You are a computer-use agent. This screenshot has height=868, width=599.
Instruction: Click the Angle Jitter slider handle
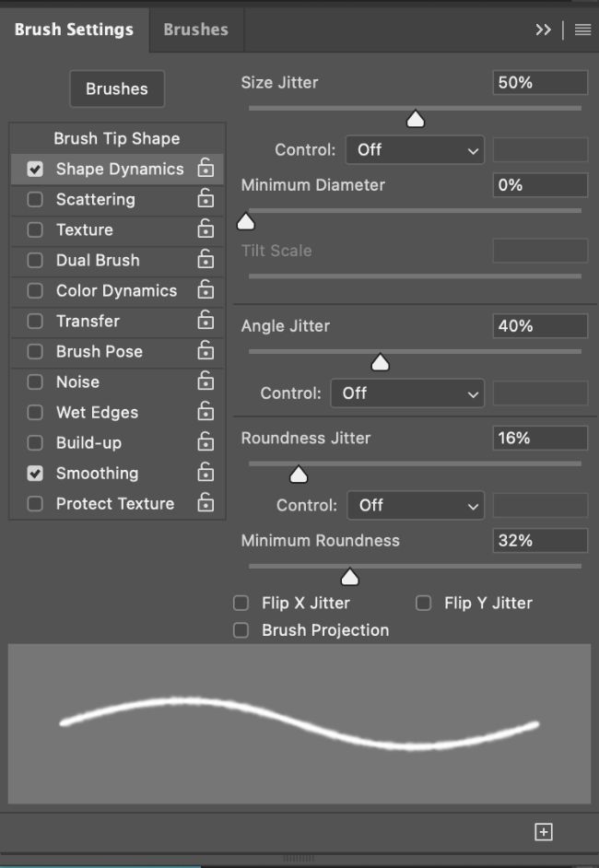click(x=380, y=363)
